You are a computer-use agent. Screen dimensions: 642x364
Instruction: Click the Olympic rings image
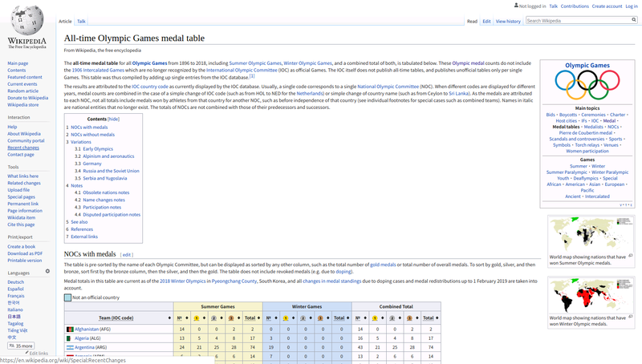(x=587, y=85)
